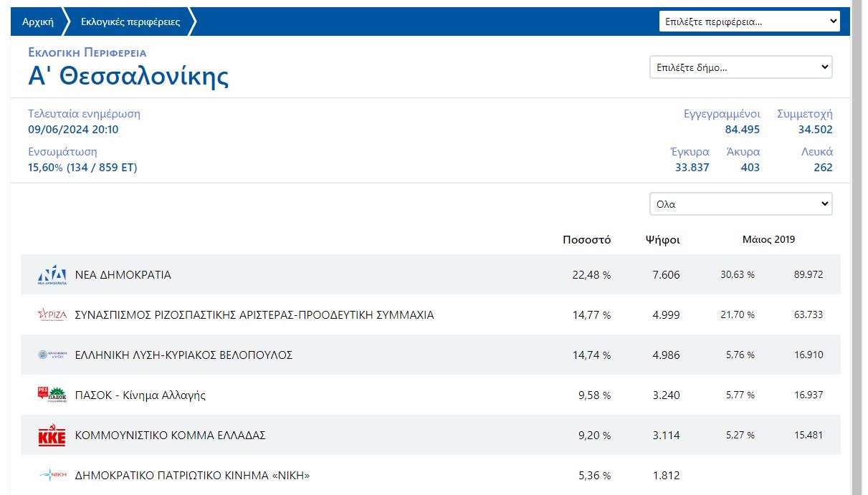Click the Άκυρα label
Image resolution: width=868 pixels, height=495 pixels.
coord(743,151)
